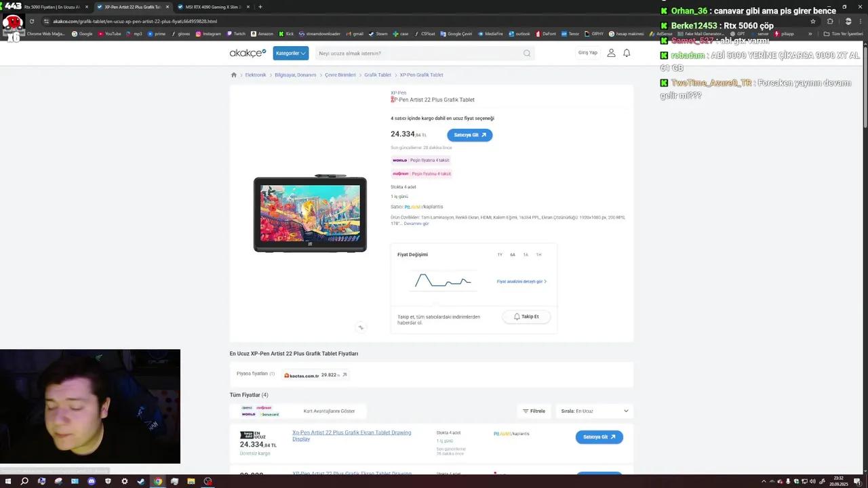Close the Rtx 5090 Fiyatları tab
868x488 pixels.
87,7
